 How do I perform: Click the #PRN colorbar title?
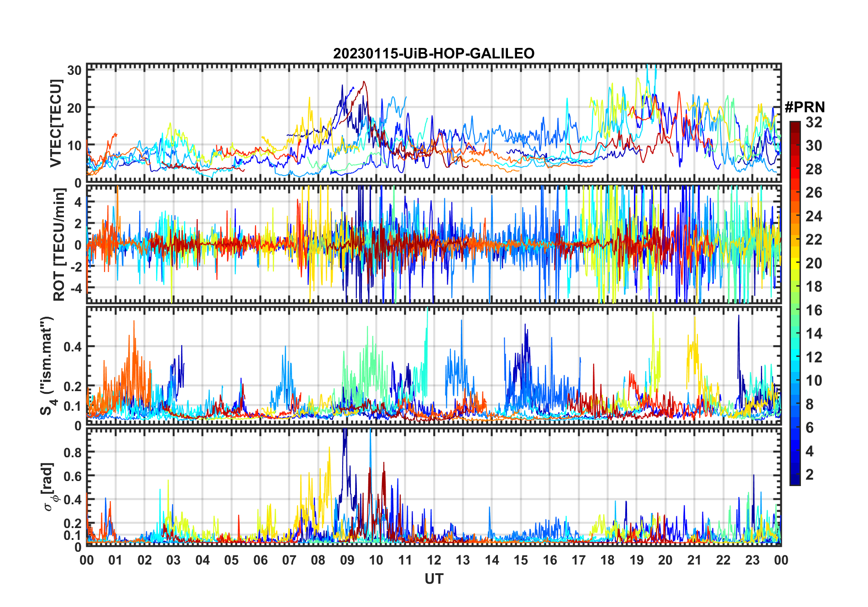point(805,107)
